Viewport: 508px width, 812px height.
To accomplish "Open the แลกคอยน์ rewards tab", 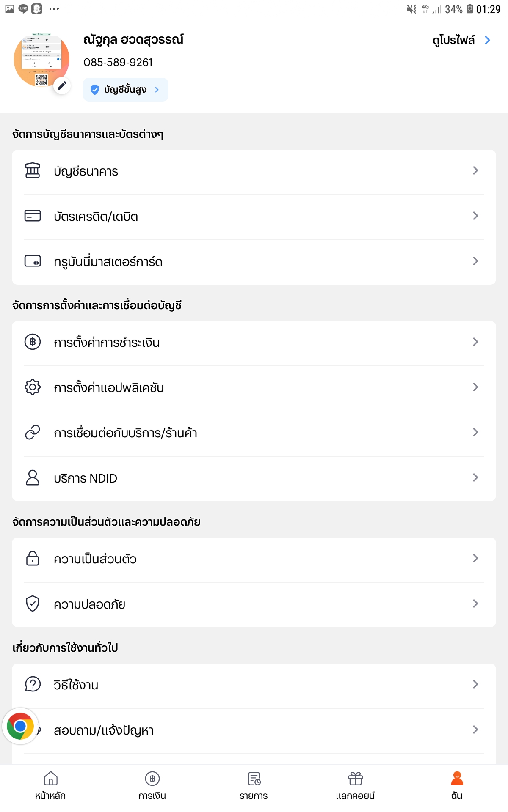I will tap(355, 785).
